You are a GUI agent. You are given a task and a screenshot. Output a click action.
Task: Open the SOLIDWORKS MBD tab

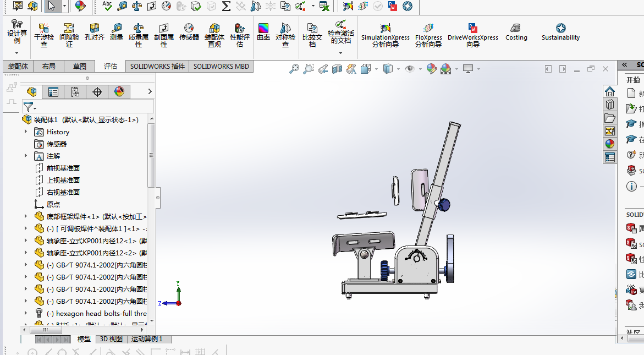click(x=221, y=66)
